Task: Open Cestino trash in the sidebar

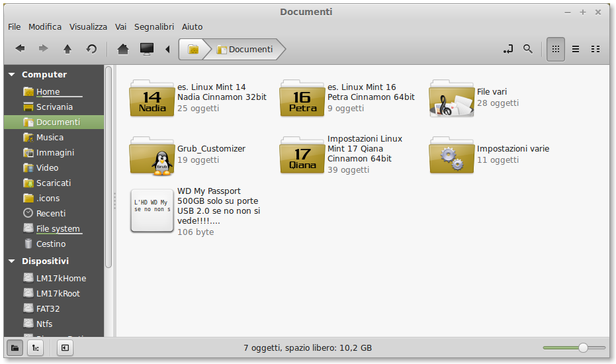Action: pyautogui.click(x=54, y=244)
